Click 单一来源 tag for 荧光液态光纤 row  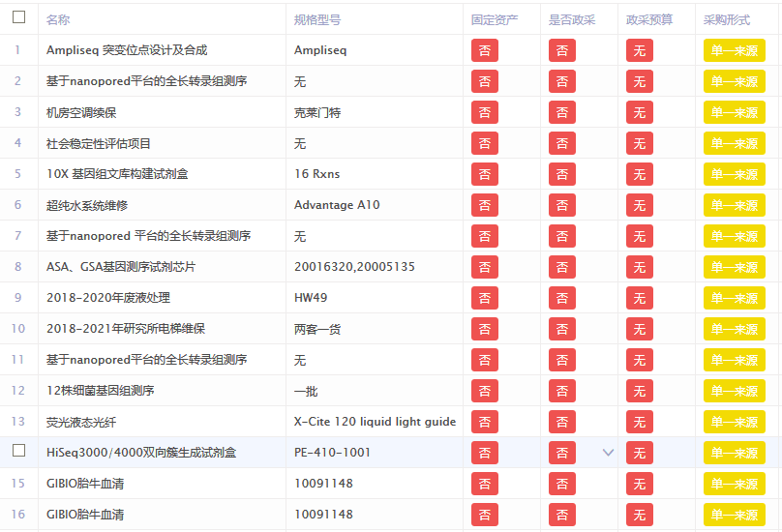pyautogui.click(x=734, y=422)
